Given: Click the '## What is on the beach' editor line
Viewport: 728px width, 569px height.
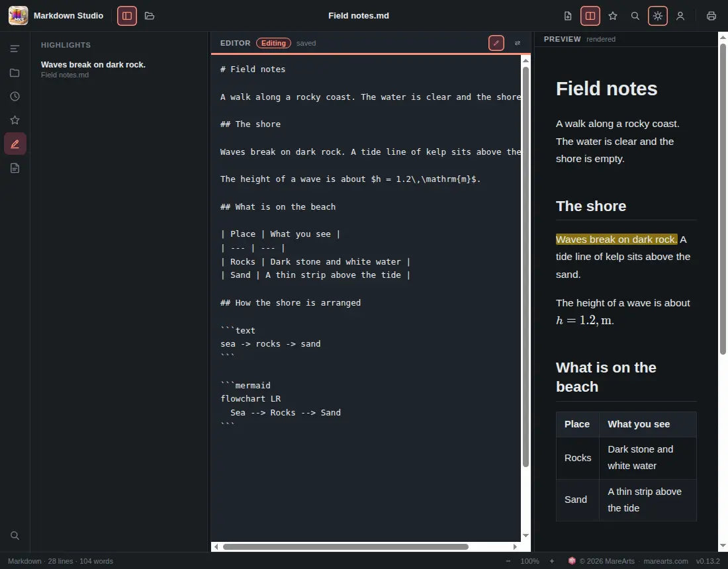Looking at the screenshot, I should pyautogui.click(x=278, y=207).
